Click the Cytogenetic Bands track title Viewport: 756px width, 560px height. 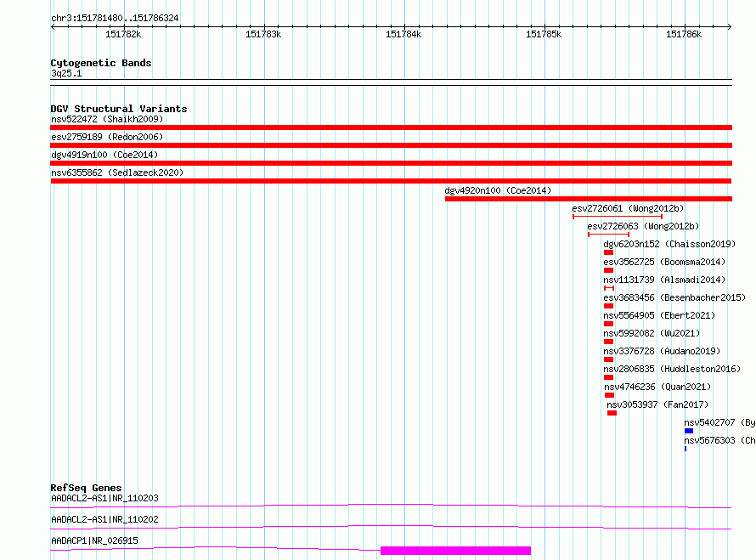pos(101,63)
